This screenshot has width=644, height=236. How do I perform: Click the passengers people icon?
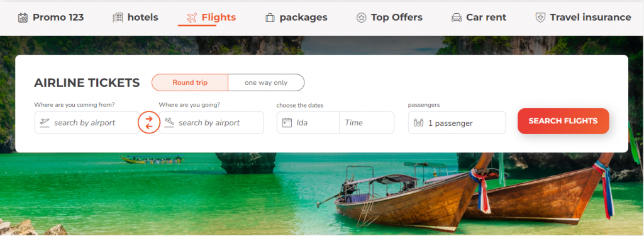418,123
